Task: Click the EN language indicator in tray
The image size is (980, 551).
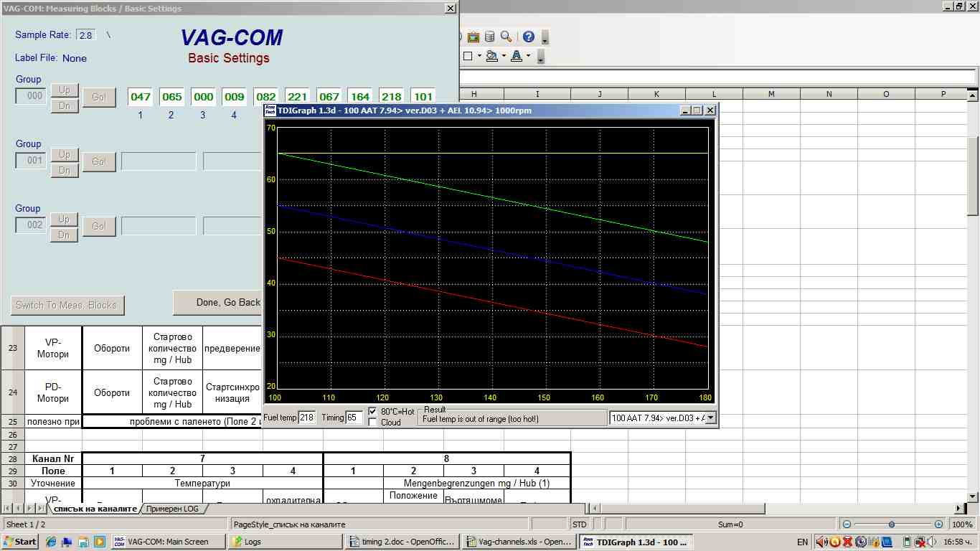Action: coord(802,542)
